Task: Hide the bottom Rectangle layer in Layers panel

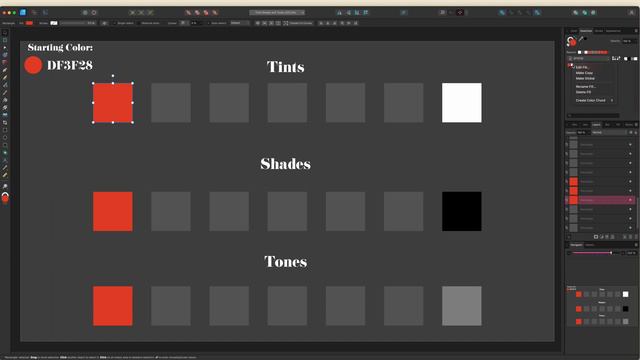Action: coord(630,228)
